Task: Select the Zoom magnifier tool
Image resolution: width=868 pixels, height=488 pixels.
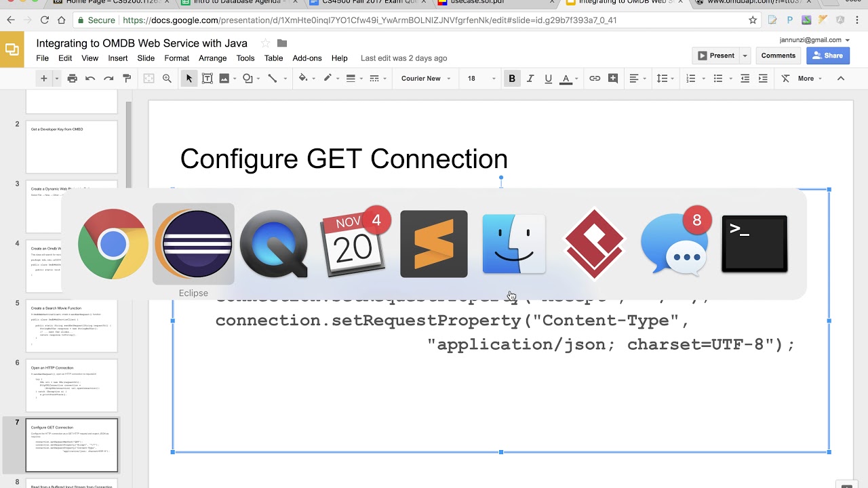Action: [x=167, y=79]
